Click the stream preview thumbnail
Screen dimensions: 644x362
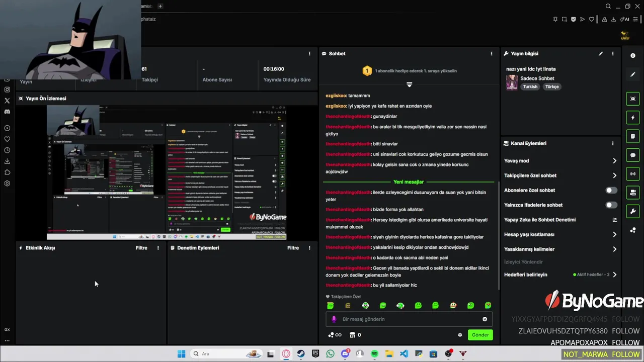167,172
